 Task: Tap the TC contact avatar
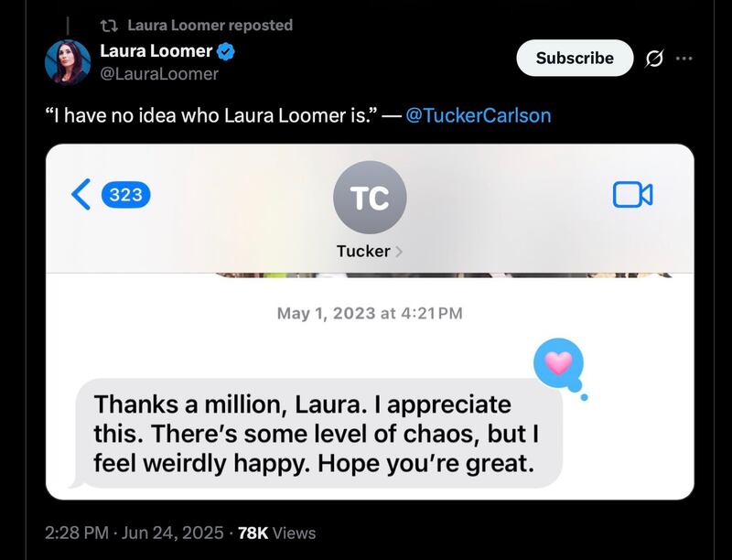[370, 197]
